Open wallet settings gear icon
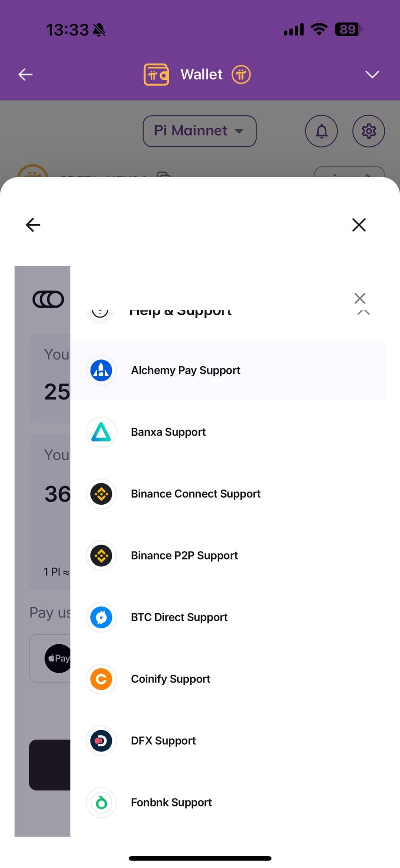400x868 pixels. click(369, 131)
